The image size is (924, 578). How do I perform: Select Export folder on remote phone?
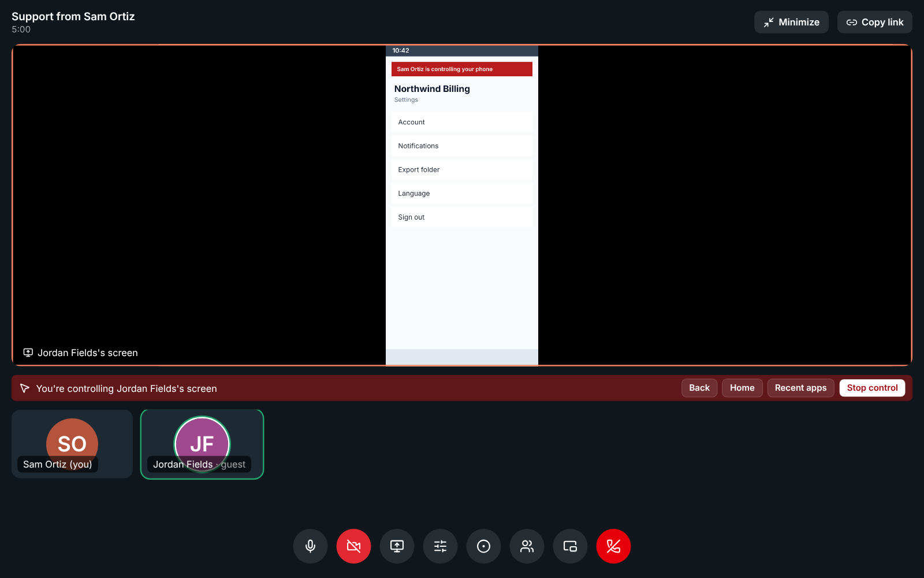tap(461, 169)
